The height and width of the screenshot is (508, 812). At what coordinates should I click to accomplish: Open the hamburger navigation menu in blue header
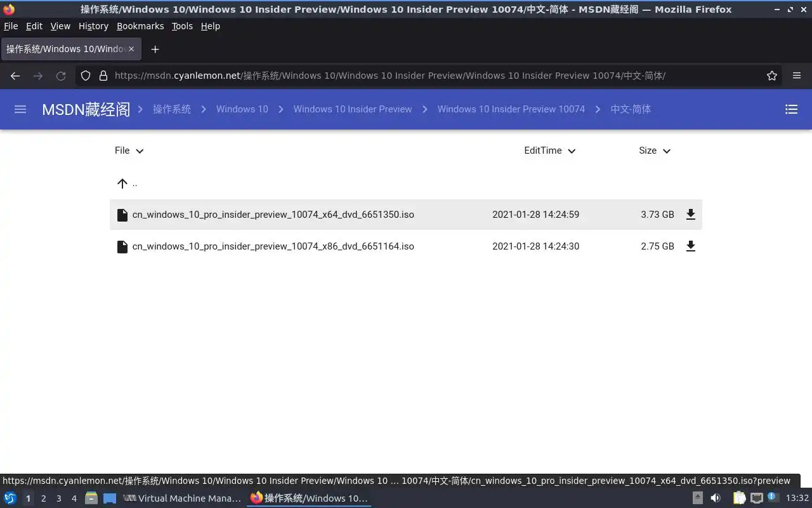20,109
